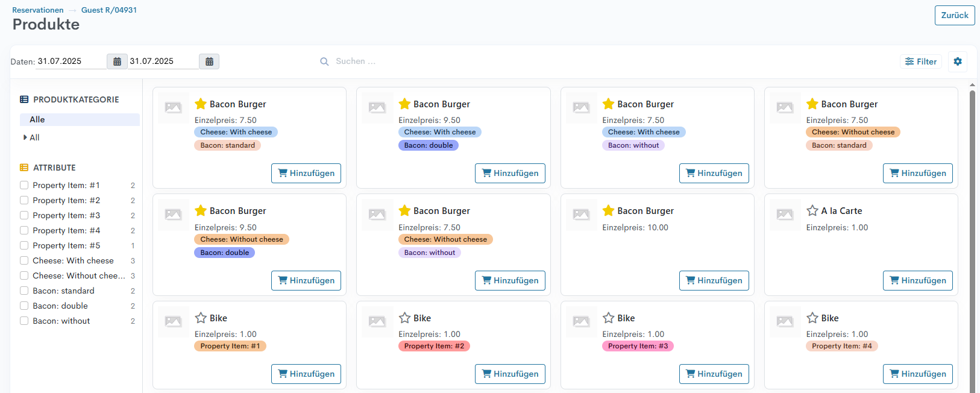Star the Bike with Property Item #4
Image resolution: width=980 pixels, height=393 pixels.
tap(812, 318)
